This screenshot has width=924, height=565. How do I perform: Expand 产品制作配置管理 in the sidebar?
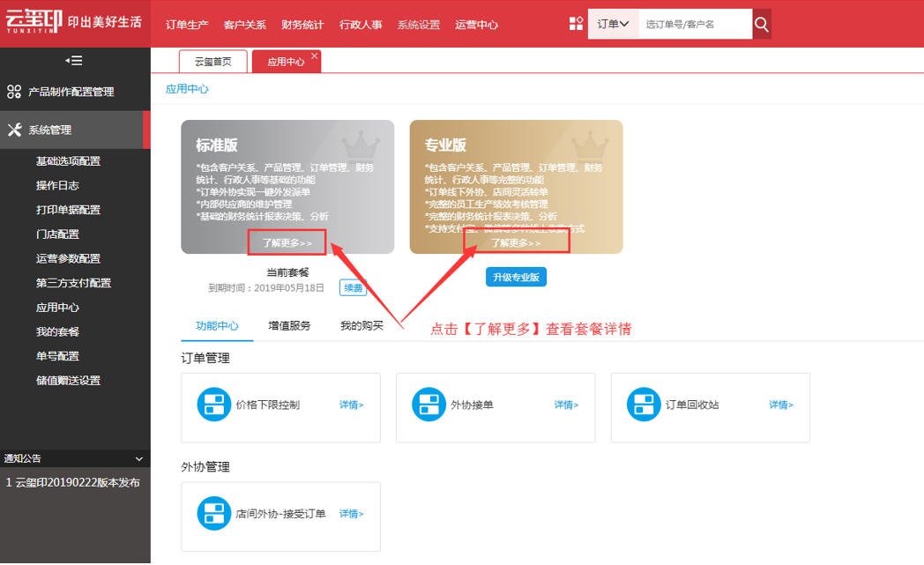tap(76, 92)
